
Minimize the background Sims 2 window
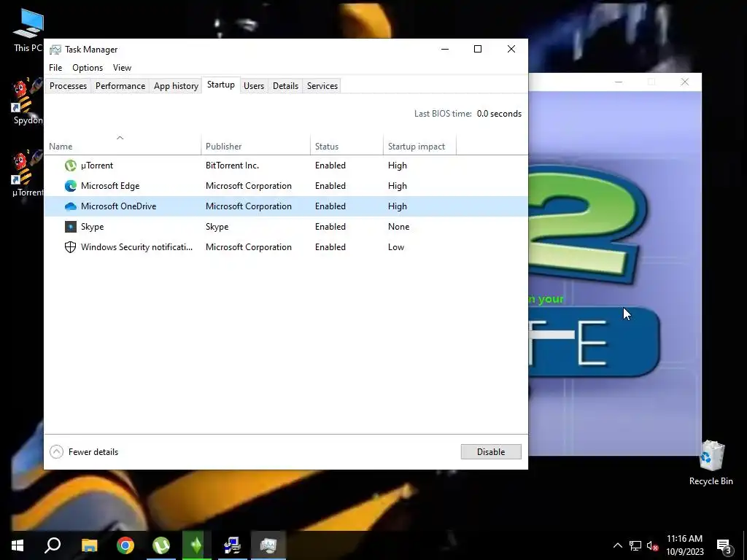pyautogui.click(x=619, y=82)
